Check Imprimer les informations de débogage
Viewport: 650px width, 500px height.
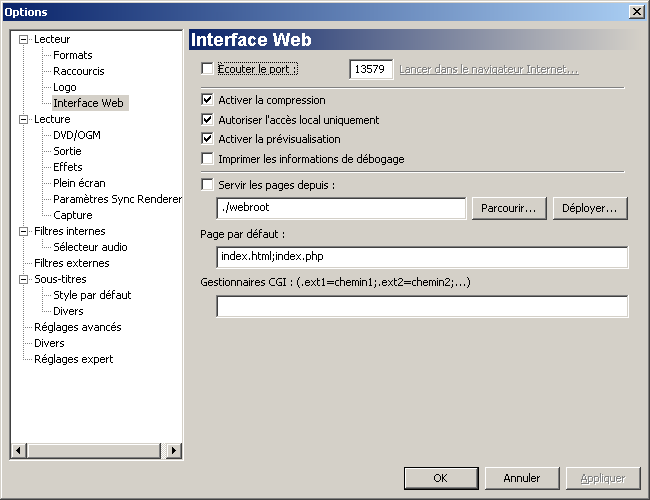207,159
